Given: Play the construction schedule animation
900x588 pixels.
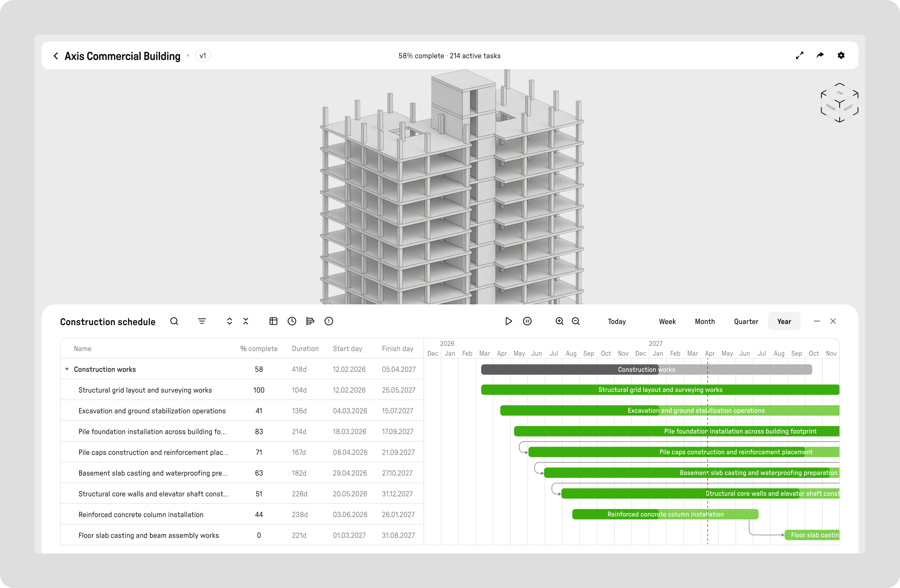Looking at the screenshot, I should tap(508, 321).
